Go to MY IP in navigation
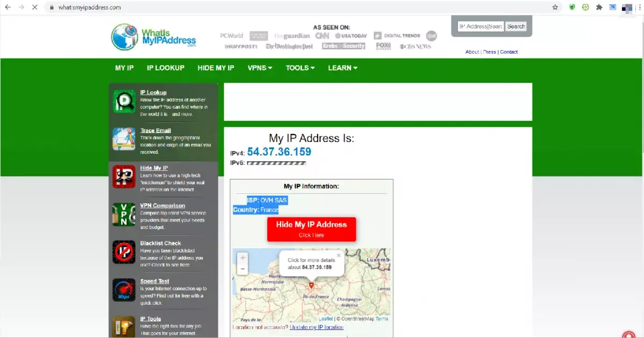 (125, 68)
